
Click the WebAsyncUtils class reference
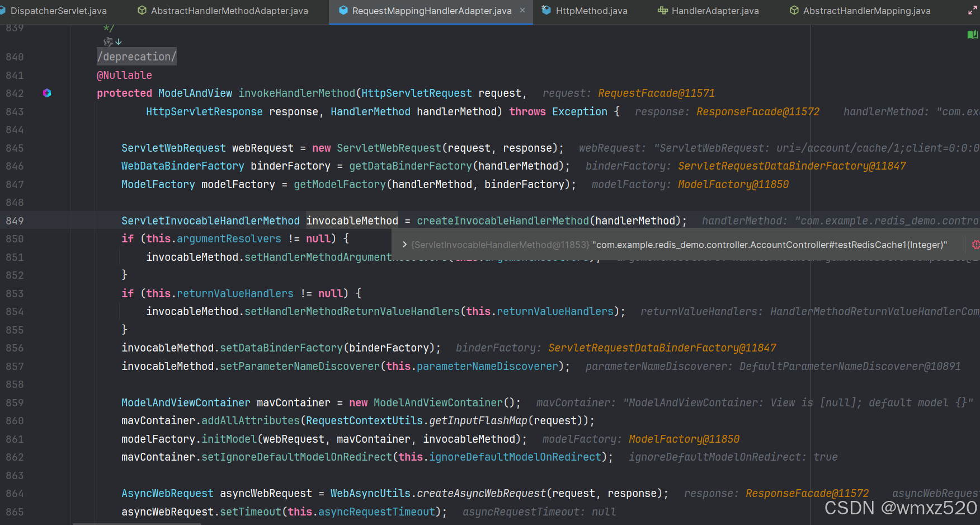point(370,493)
